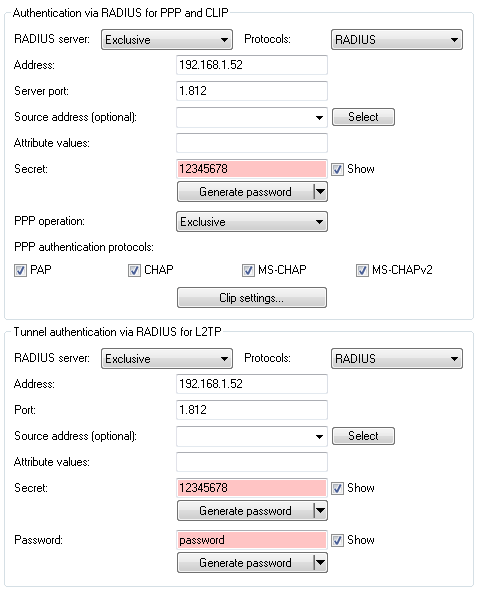Toggle Show for PPP section secret
The height and width of the screenshot is (593, 481).
click(x=337, y=169)
